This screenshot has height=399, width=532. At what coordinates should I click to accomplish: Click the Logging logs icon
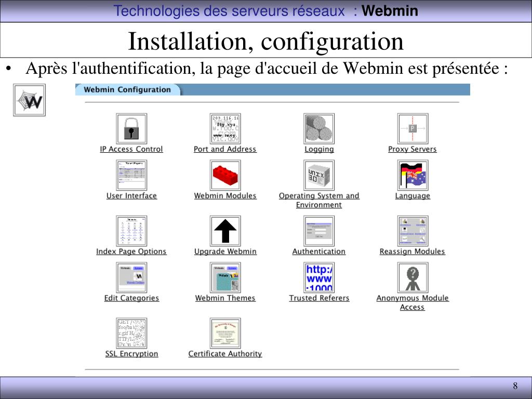click(x=319, y=129)
